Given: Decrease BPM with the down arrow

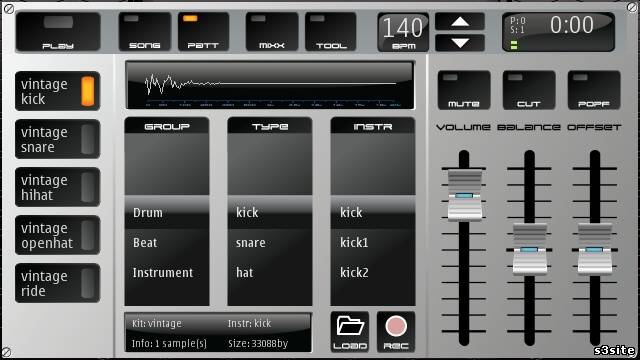Looking at the screenshot, I should [460, 42].
